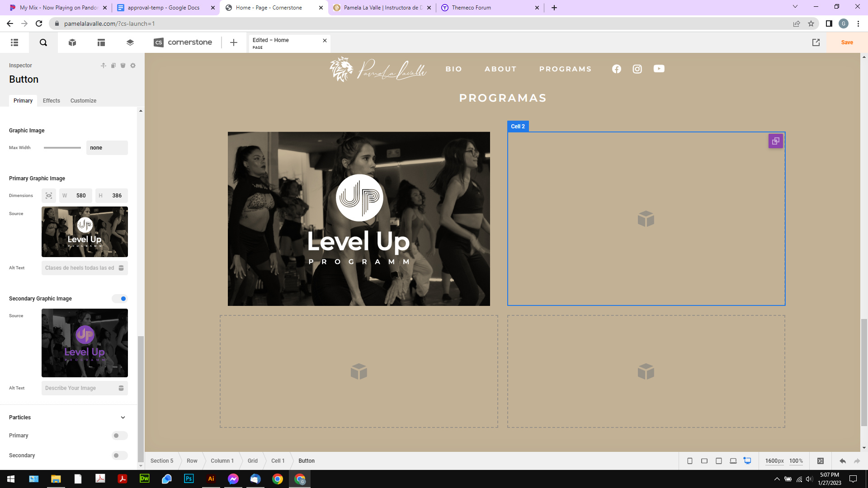868x488 pixels.
Task: Open the Layers stack icon panel
Action: 130,42
